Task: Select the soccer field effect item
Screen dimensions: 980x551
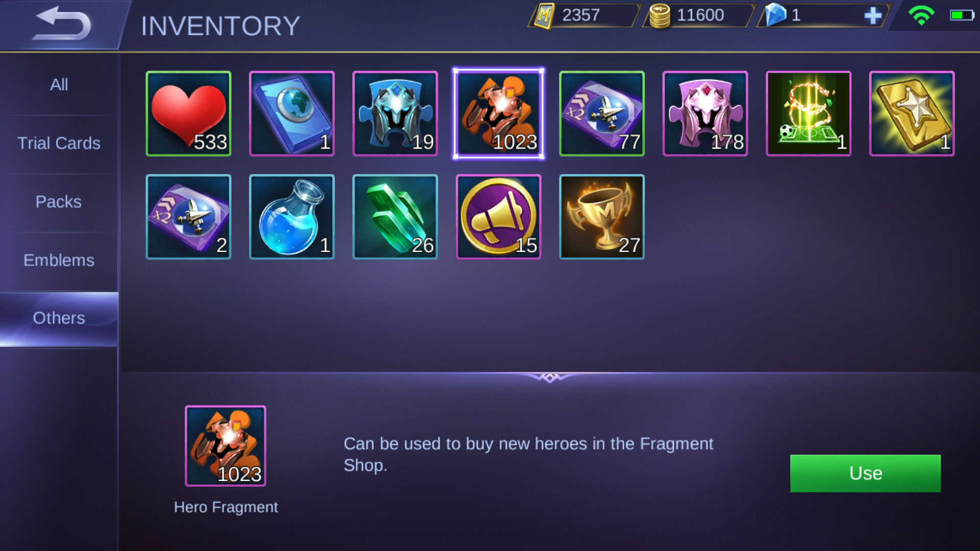Action: (808, 114)
